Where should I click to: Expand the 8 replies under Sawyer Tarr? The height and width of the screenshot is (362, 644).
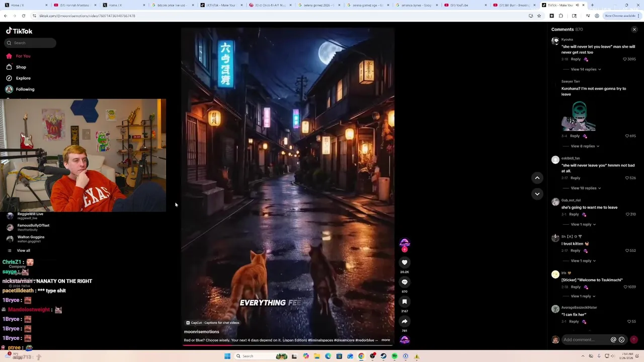[585, 146]
